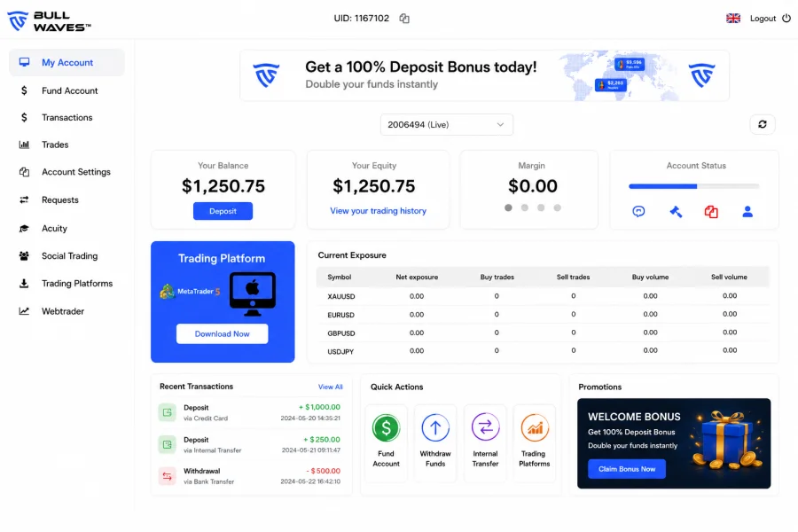Click the EURUSD symbol row
This screenshot has height=532, width=798.
(543, 315)
